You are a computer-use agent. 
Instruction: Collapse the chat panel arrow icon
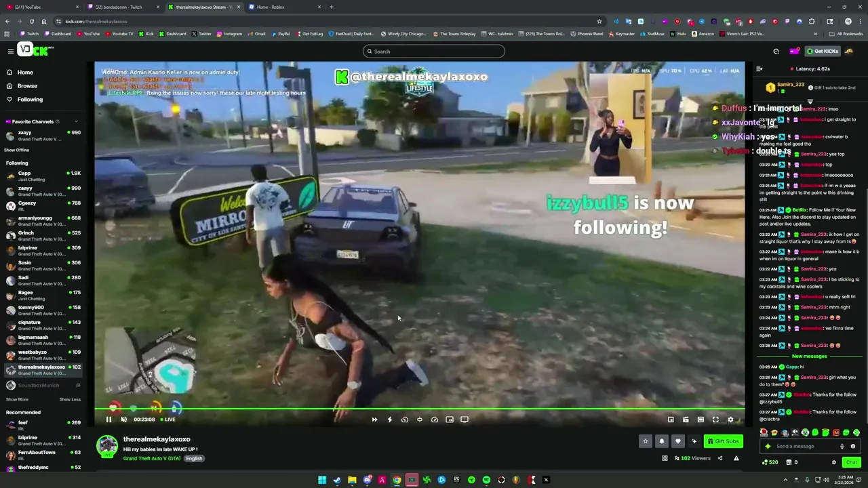click(x=759, y=69)
